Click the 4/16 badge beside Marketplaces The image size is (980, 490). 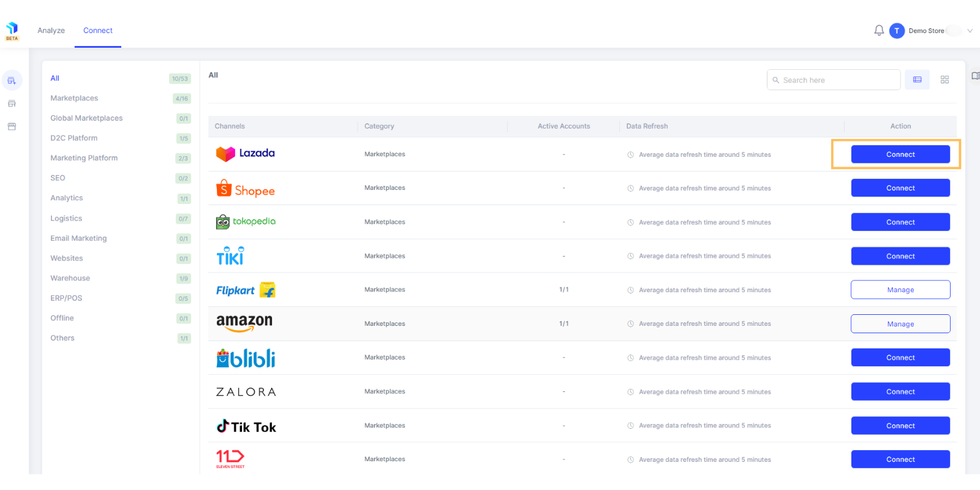tap(182, 99)
